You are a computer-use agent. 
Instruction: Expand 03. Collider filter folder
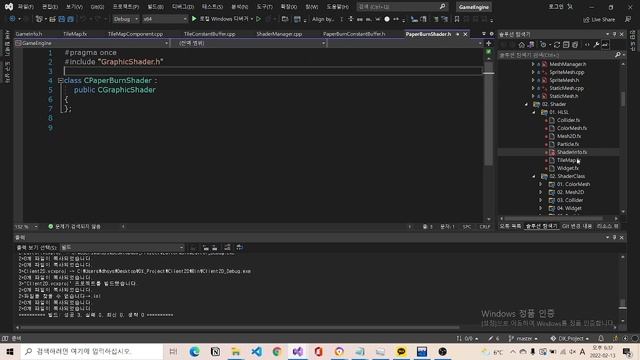click(540, 200)
